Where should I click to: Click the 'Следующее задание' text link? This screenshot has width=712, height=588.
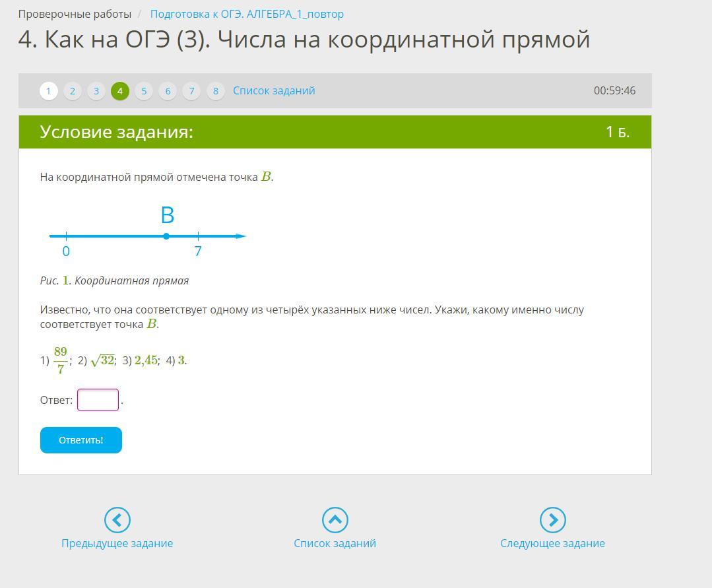tap(552, 543)
